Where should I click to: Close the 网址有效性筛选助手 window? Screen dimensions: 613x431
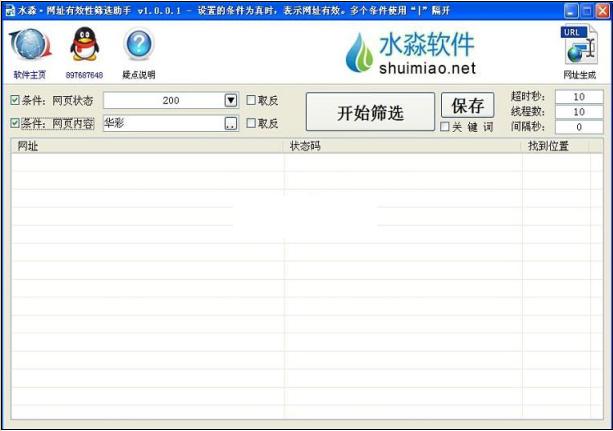(601, 9)
